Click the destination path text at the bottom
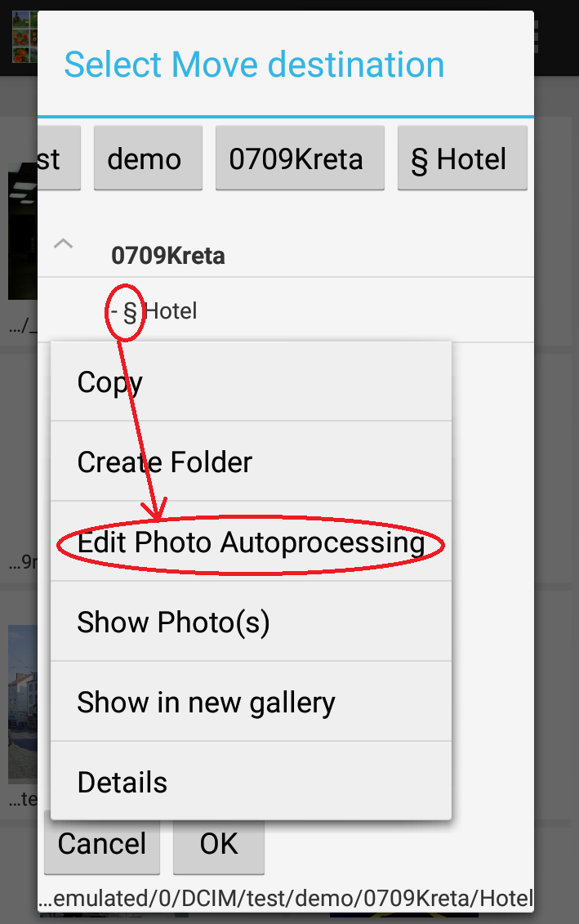The image size is (579, 924). (x=286, y=898)
